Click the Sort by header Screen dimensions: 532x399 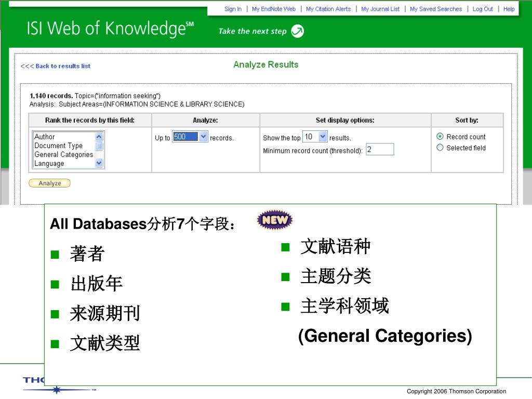467,120
